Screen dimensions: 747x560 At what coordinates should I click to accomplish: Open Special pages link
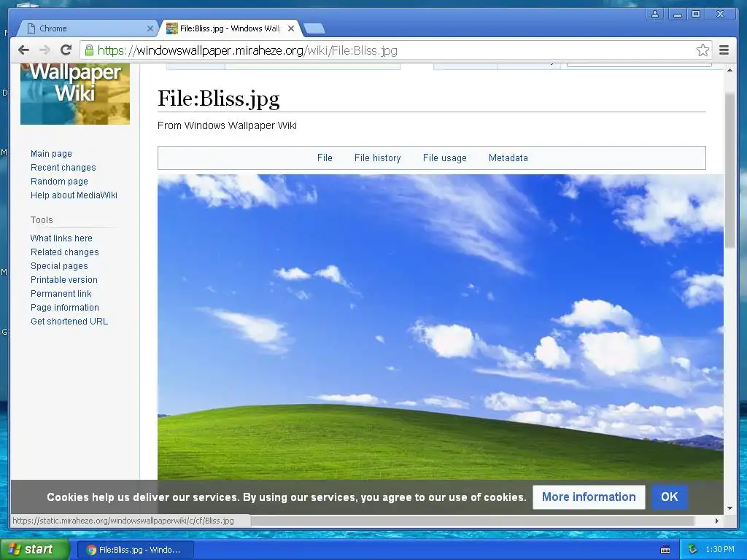pyautogui.click(x=59, y=265)
